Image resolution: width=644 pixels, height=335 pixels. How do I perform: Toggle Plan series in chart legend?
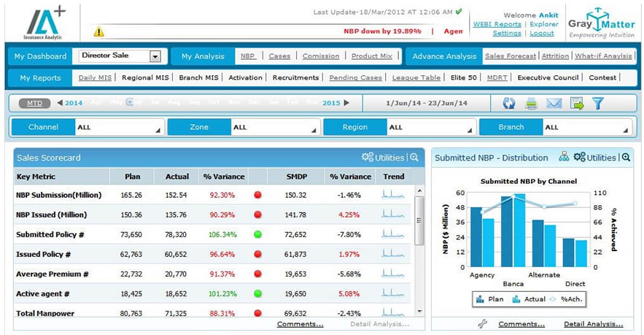(x=489, y=299)
